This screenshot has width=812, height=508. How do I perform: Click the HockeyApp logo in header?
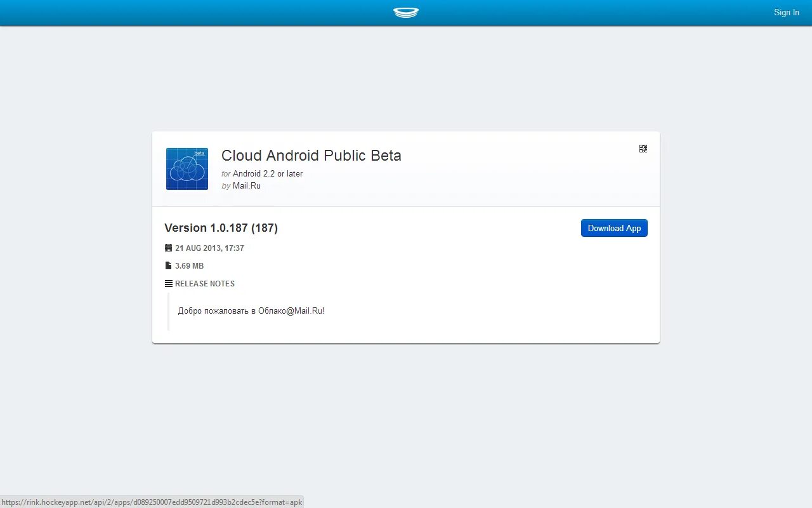pos(406,12)
